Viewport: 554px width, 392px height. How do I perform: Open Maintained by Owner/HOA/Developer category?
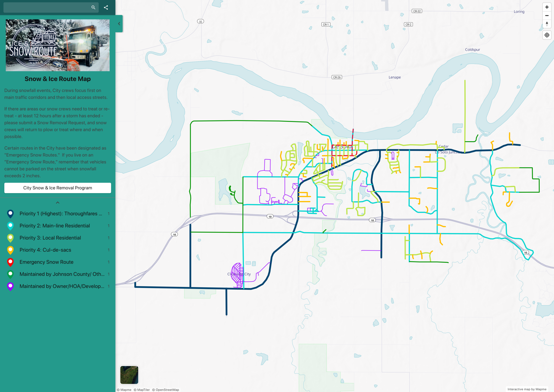[58, 286]
